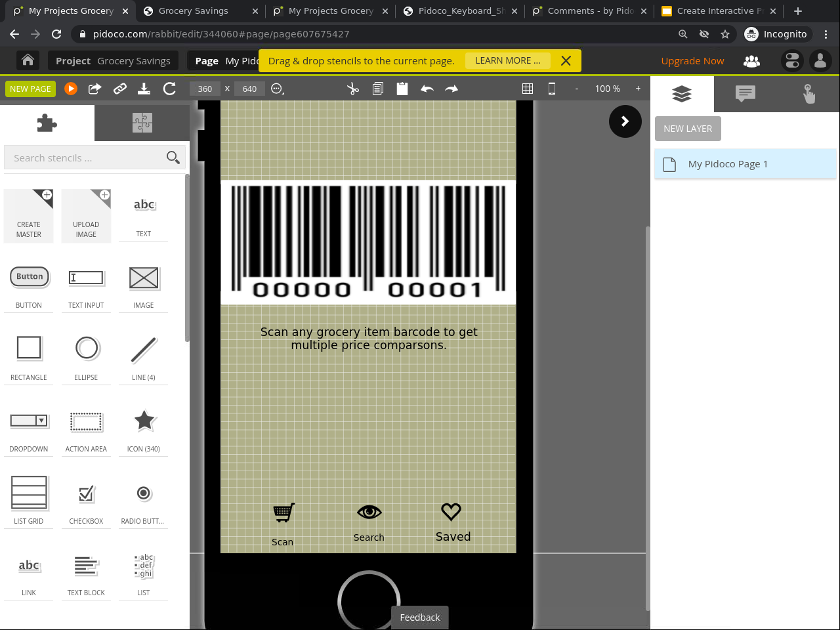
Task: Switch to the stencils puzzle-piece tab
Action: click(47, 123)
